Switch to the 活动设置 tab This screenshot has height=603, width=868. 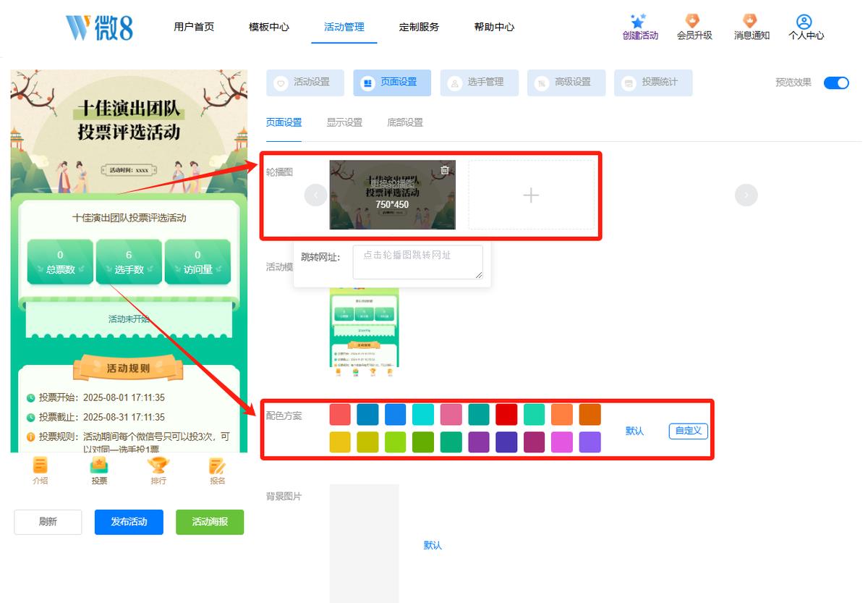tap(305, 83)
